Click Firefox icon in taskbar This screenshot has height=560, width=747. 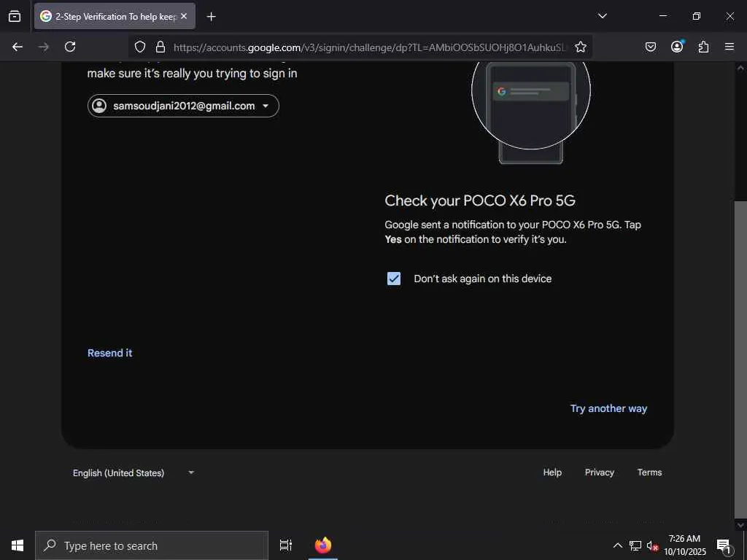click(x=323, y=545)
